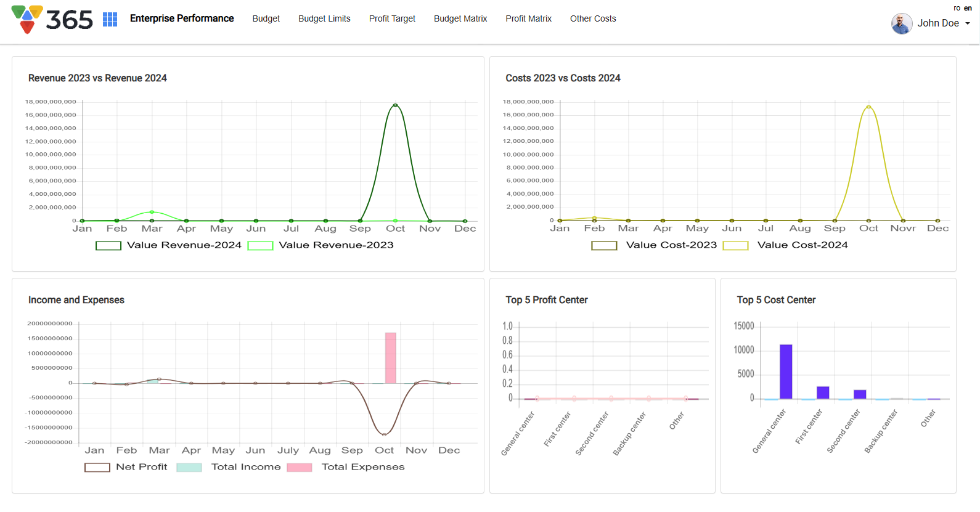Open the Profit Target page
This screenshot has height=512, width=980.
(392, 18)
